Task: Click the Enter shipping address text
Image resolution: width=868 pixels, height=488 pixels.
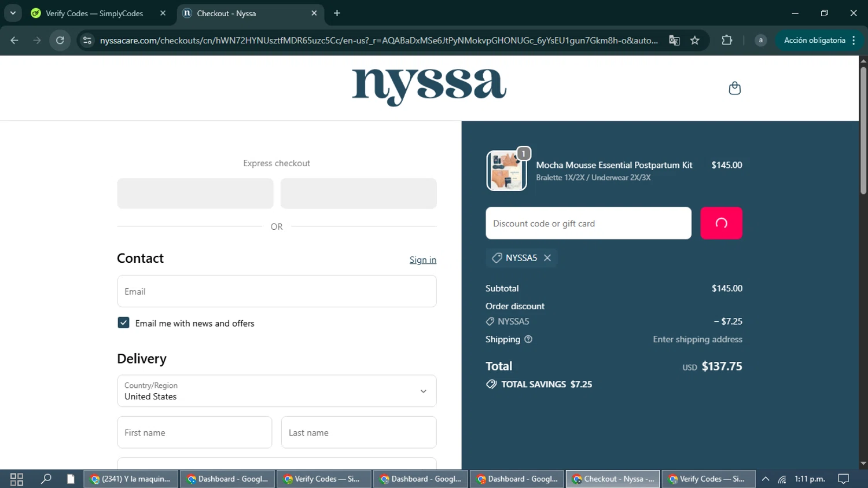Action: [697, 339]
